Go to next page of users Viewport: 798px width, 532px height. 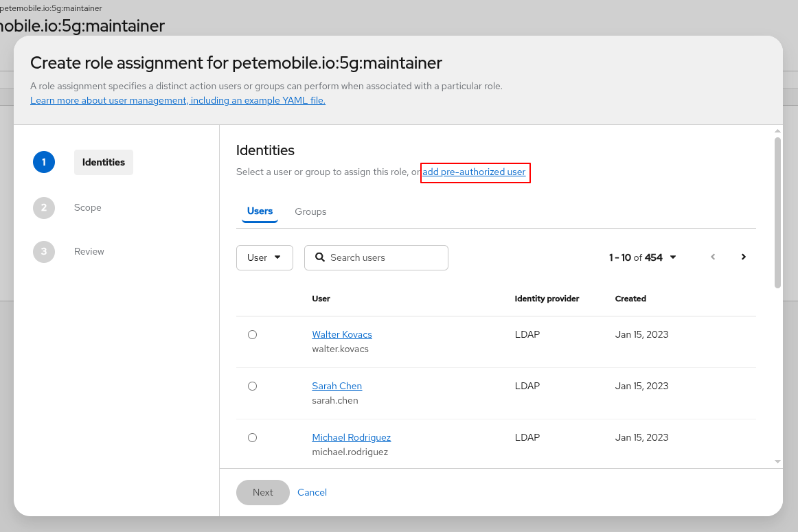click(x=743, y=257)
